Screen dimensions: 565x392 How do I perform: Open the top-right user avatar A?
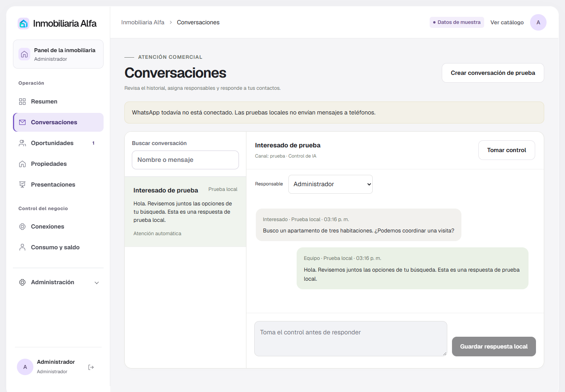pos(538,22)
